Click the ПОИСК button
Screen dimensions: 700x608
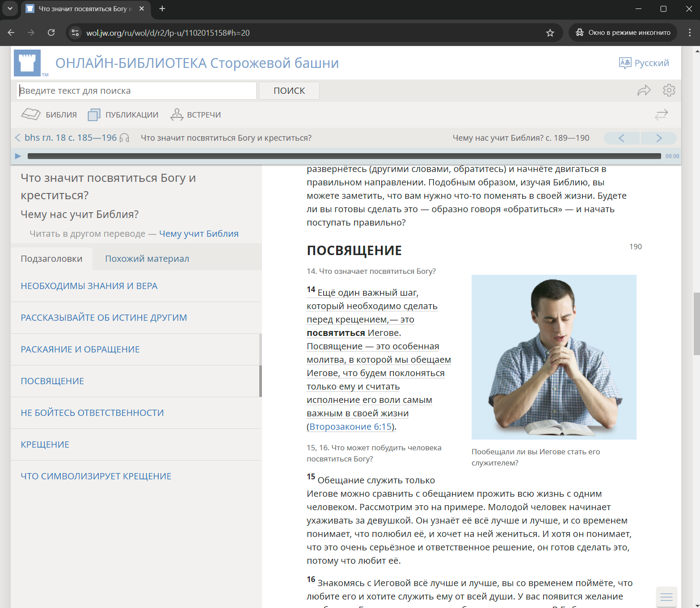coord(289,91)
